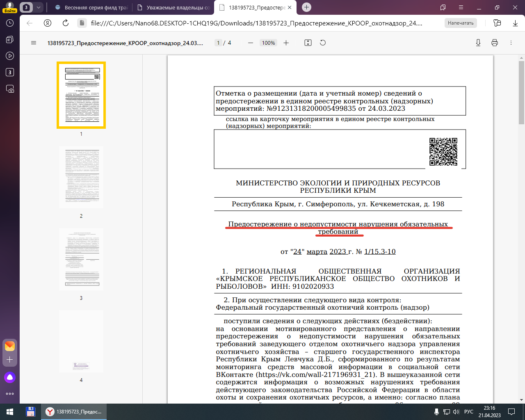Select page 2 thumbnail

click(x=81, y=178)
